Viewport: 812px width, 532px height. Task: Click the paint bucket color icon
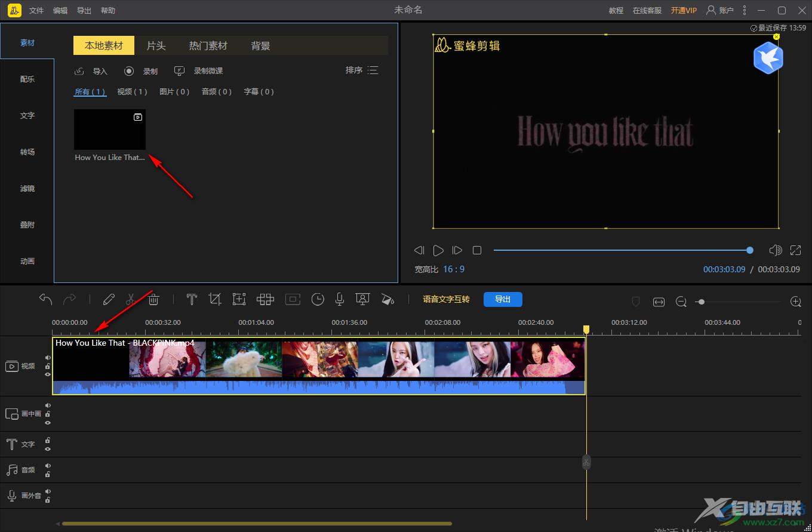click(x=387, y=299)
